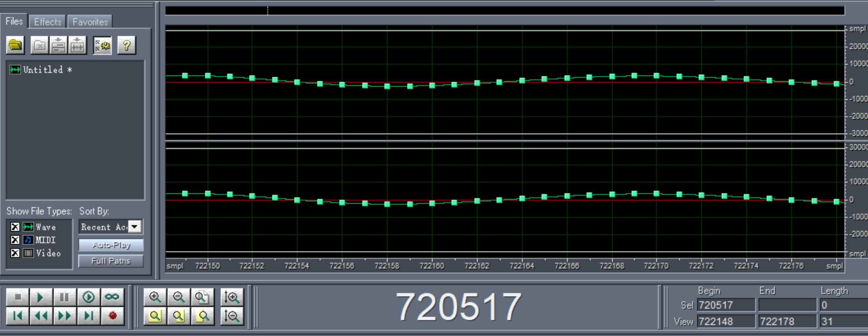Zoom out vertically with the arrow-minus magnifier
Viewport: 868px width, 336px height.
[232, 316]
